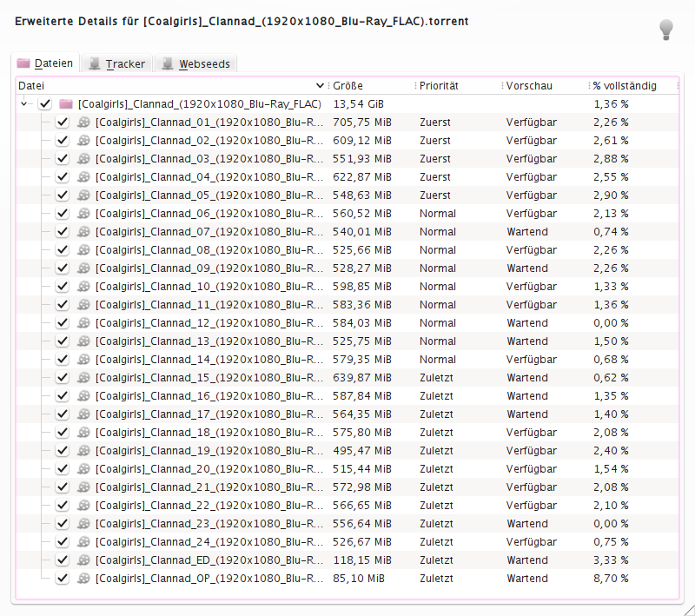
Task: Click the file icon for Clannad_16
Action: coord(83,395)
